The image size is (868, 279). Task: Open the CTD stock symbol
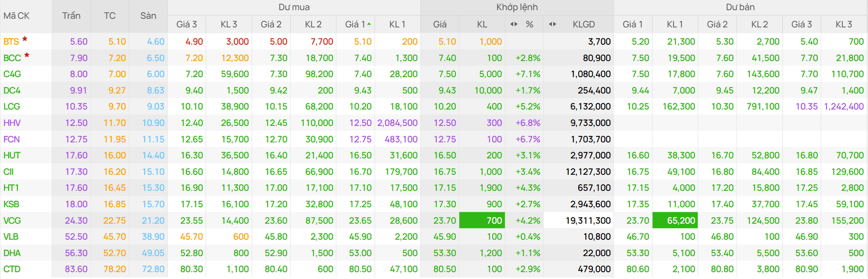pos(12,269)
